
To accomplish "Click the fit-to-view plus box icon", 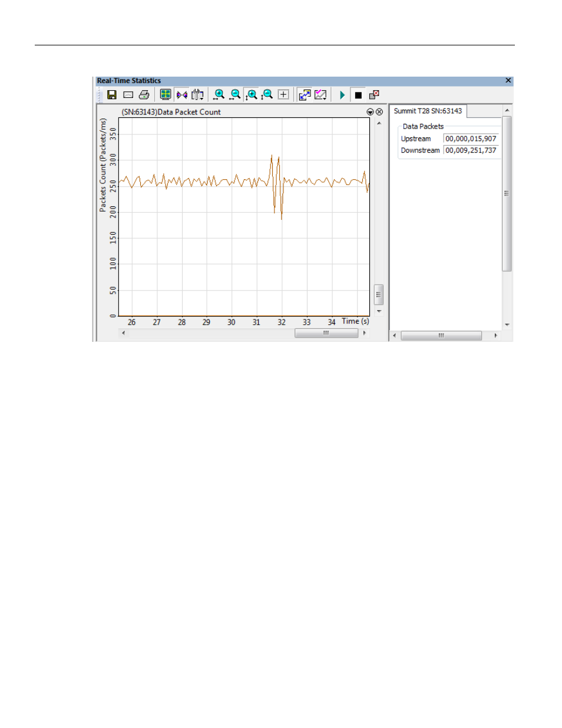I will click(x=283, y=95).
